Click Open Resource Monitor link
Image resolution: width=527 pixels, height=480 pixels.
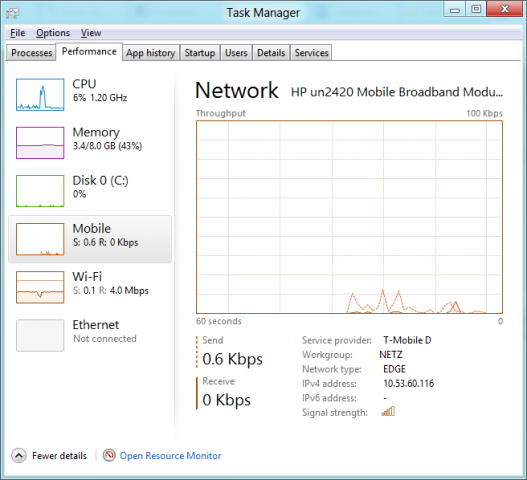coord(170,456)
